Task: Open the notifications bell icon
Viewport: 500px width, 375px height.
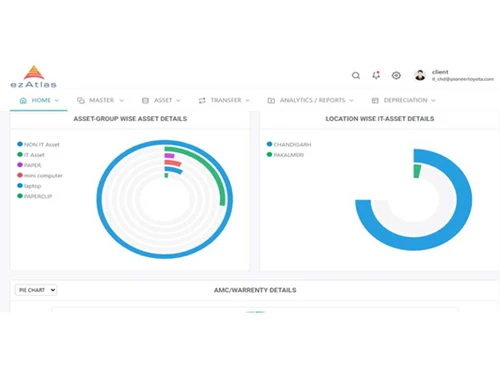Action: pos(376,75)
